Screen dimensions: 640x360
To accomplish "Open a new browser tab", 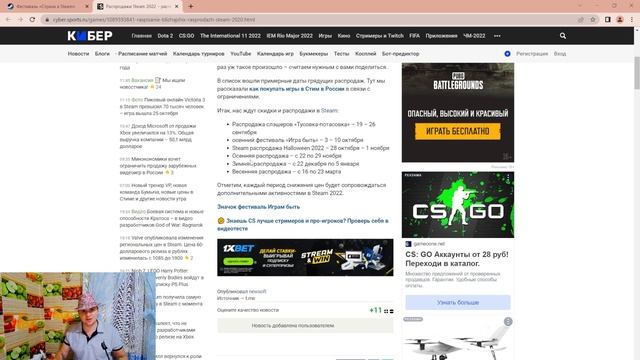I will pos(191,6).
